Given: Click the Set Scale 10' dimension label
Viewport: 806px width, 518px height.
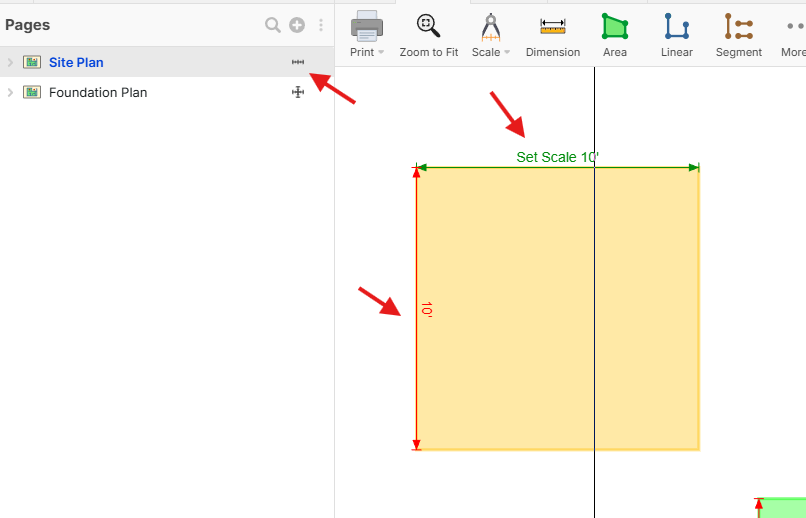Looking at the screenshot, I should [x=556, y=157].
